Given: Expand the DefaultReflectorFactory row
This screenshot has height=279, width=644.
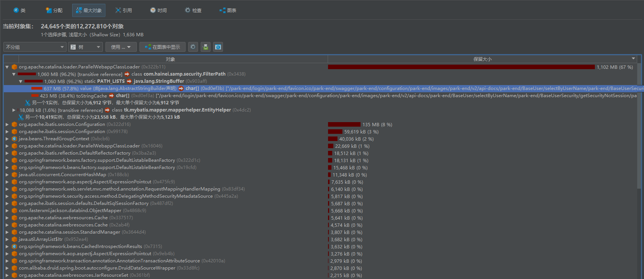Looking at the screenshot, I should pos(7,153).
